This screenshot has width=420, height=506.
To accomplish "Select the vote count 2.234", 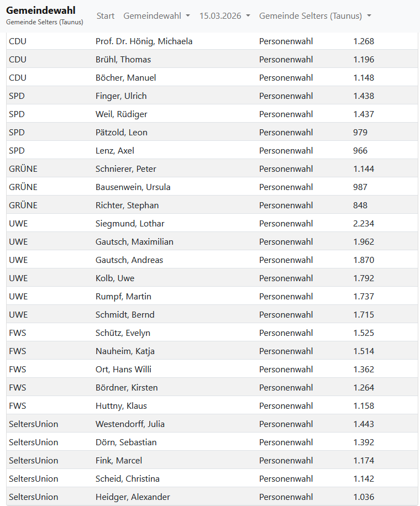I will pyautogui.click(x=364, y=224).
